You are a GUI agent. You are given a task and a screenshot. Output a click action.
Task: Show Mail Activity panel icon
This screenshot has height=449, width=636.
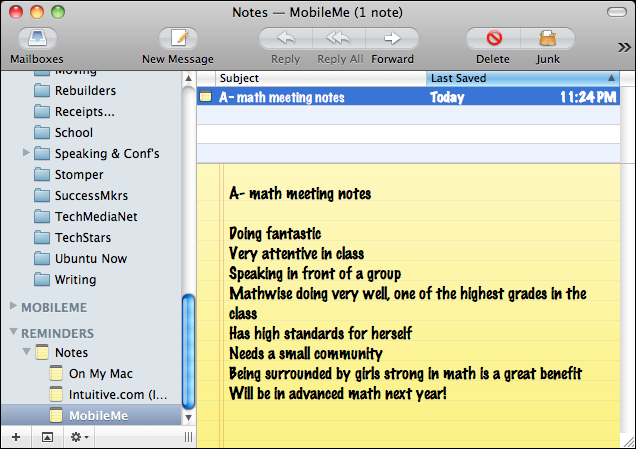tap(47, 437)
